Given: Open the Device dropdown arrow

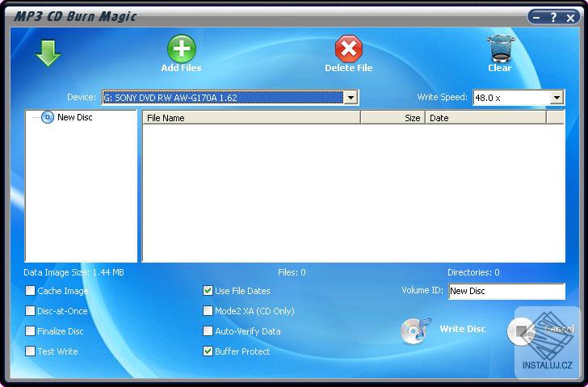Looking at the screenshot, I should pos(351,98).
